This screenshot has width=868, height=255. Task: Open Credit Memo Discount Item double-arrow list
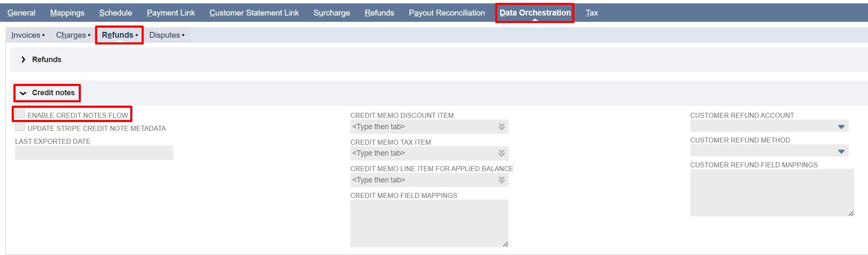501,127
